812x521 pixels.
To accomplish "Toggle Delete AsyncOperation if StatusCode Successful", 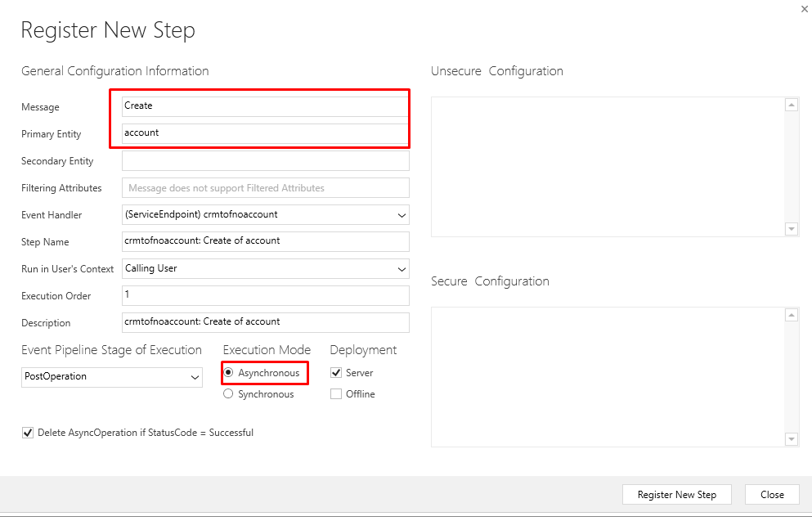I will pyautogui.click(x=28, y=433).
